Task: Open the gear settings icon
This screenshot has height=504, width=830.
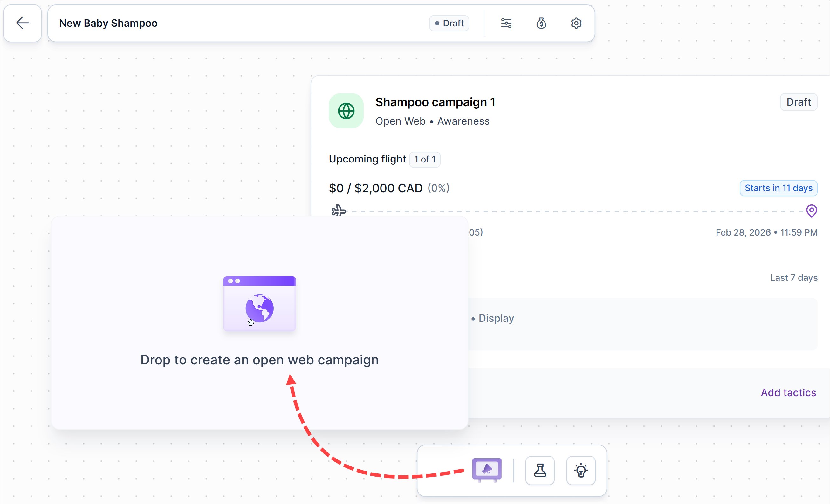Action: pos(576,23)
